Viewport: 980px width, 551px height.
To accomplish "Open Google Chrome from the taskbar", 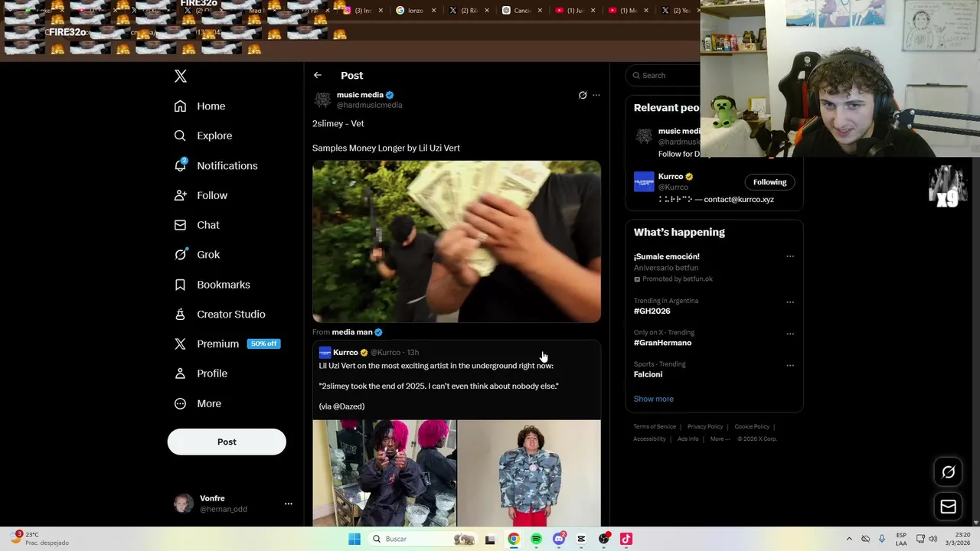I will pos(514,539).
